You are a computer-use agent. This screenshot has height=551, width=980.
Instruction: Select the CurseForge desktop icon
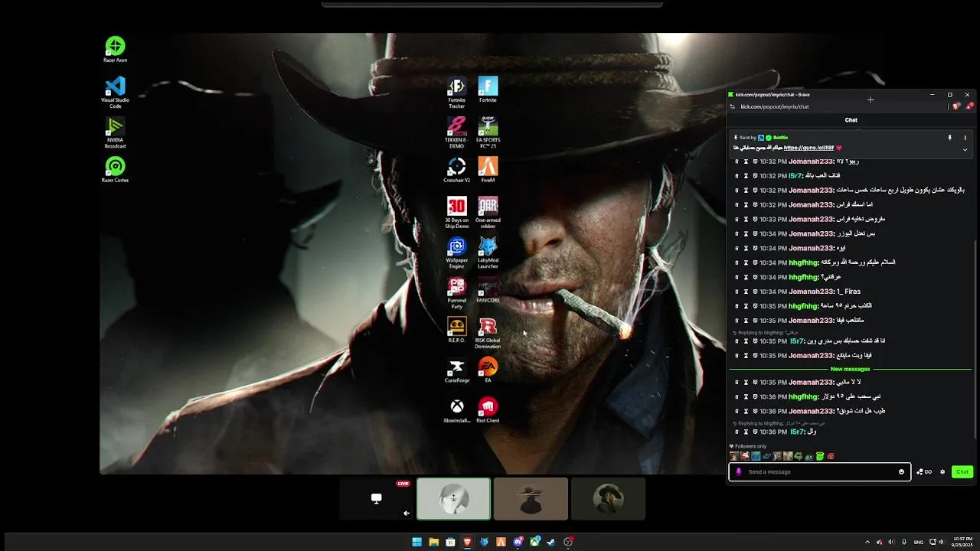(457, 370)
